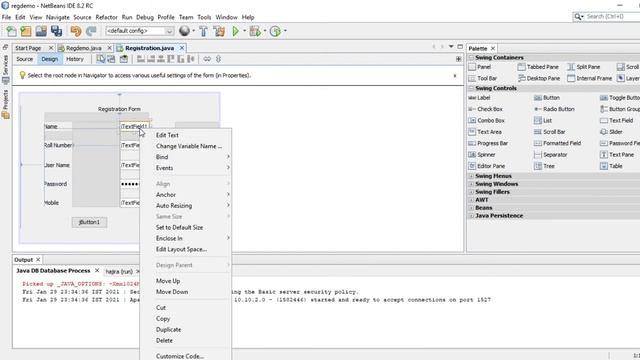The height and width of the screenshot is (360, 640).
Task: Click the Profile Project icon
Action: coord(276,31)
